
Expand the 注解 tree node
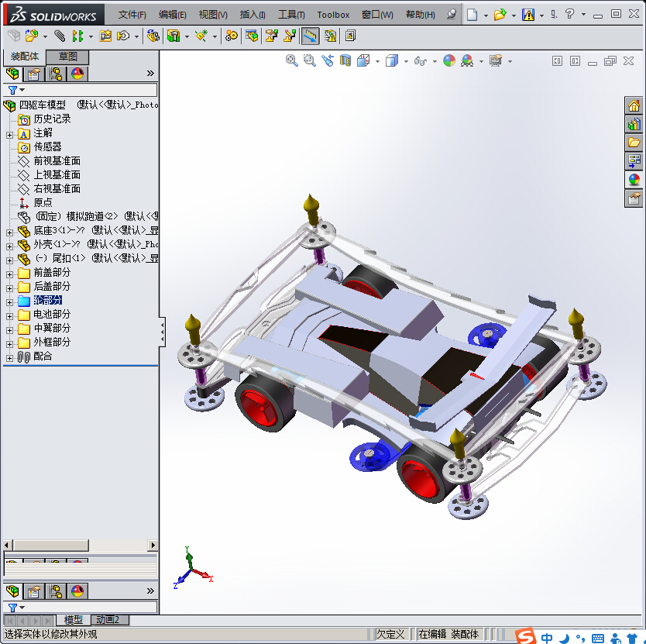coord(9,135)
